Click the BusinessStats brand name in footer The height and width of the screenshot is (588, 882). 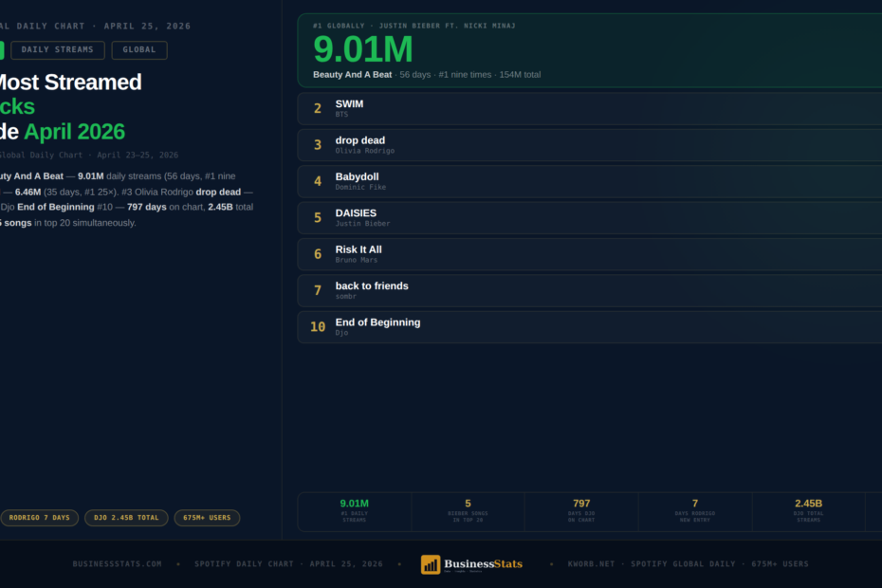tap(483, 563)
